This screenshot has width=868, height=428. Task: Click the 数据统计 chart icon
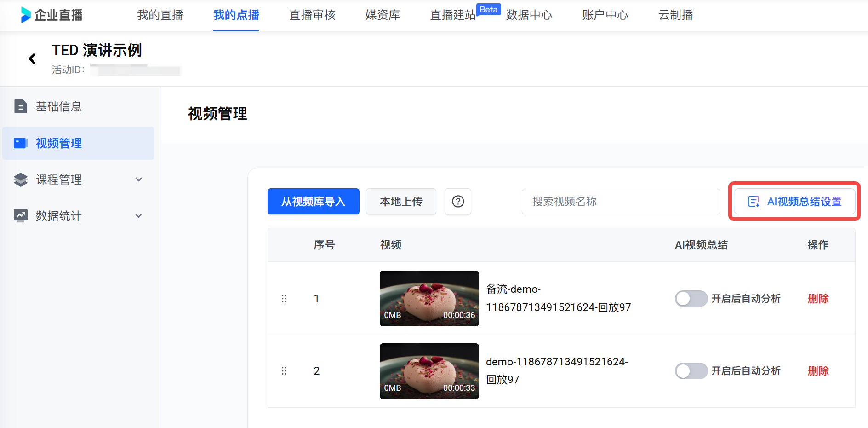pos(21,216)
